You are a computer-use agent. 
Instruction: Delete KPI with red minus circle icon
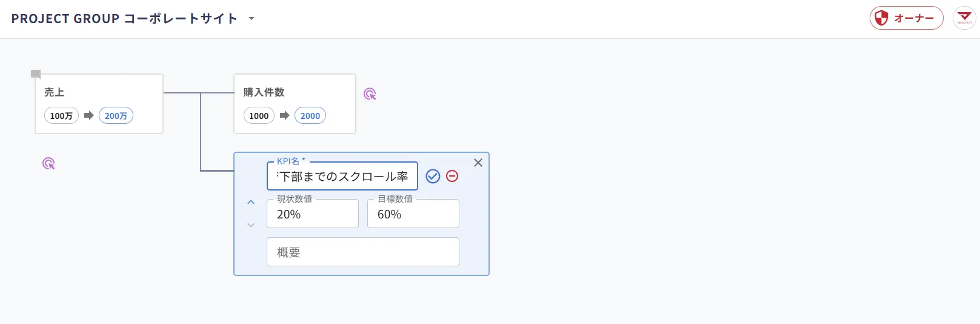point(452,176)
